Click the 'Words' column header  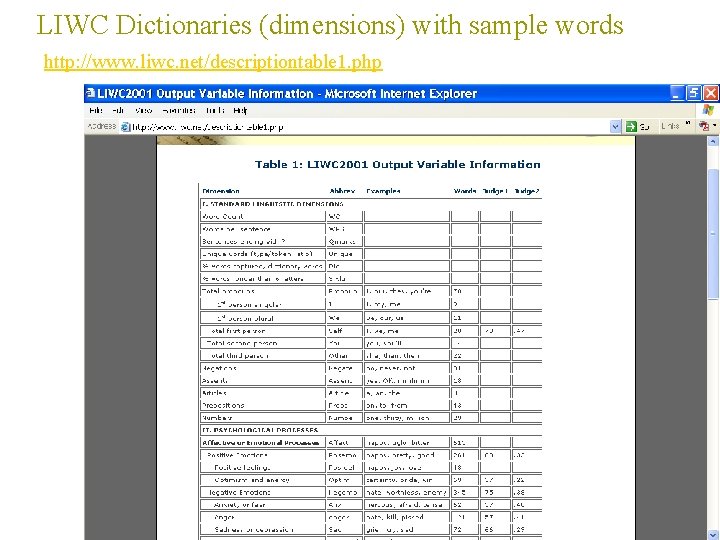pyautogui.click(x=465, y=191)
